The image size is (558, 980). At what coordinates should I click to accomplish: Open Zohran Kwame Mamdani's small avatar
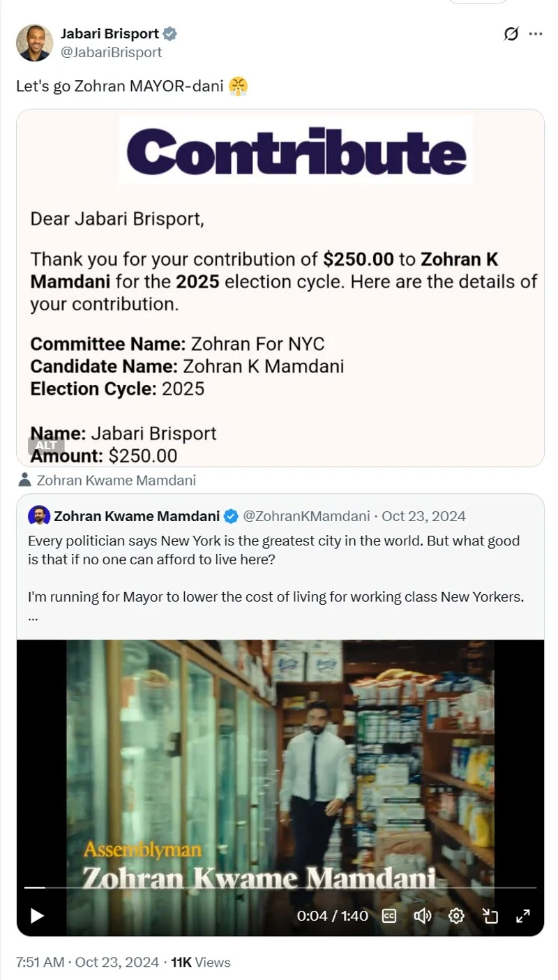tap(39, 516)
